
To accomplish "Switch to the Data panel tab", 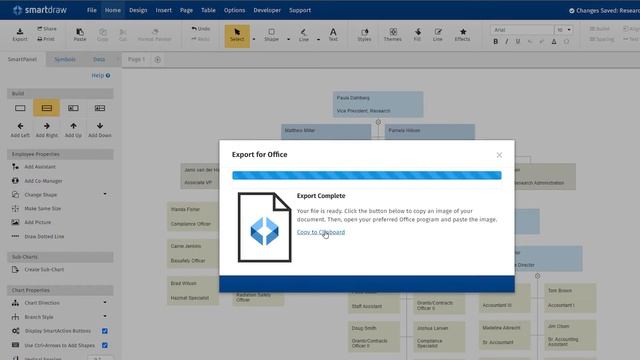I will point(99,60).
